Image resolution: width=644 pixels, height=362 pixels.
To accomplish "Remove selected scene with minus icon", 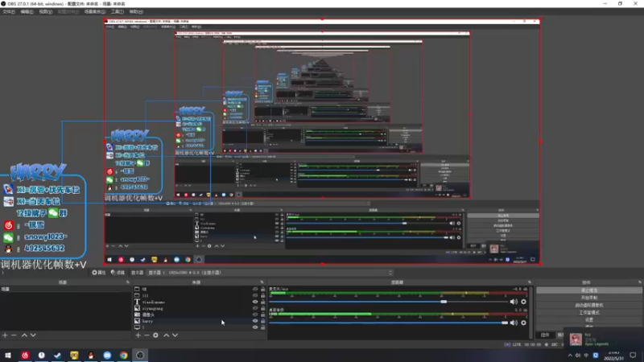I will pyautogui.click(x=14, y=335).
